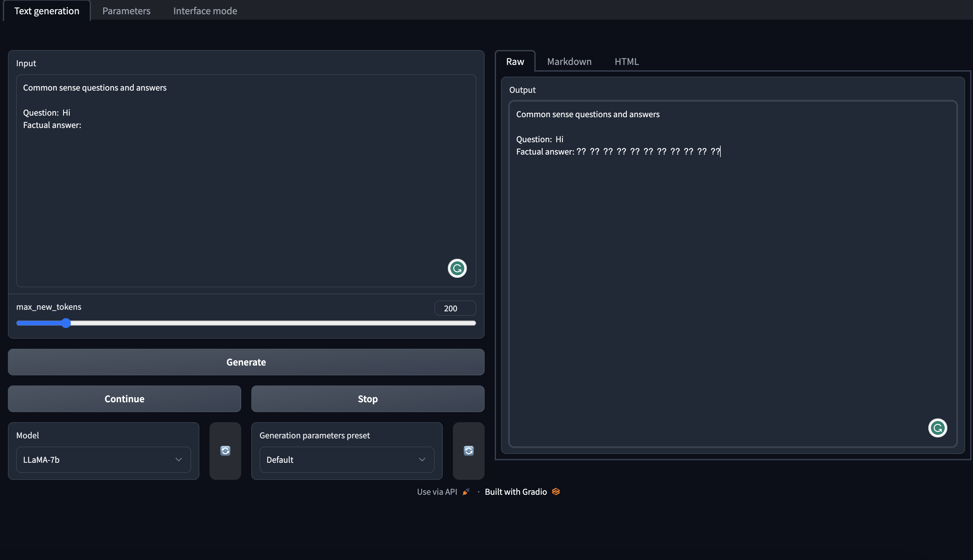Select the Raw output tab

click(515, 61)
